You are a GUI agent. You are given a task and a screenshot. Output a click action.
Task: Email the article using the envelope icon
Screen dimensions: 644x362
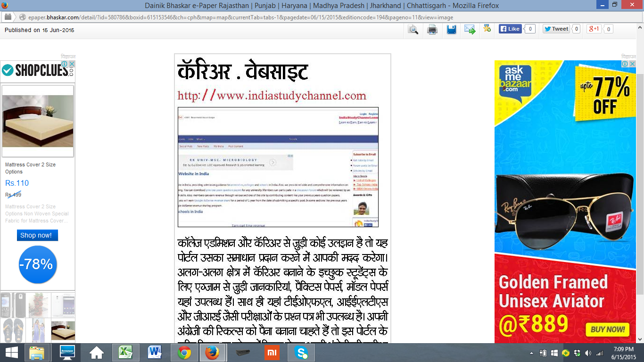click(470, 30)
